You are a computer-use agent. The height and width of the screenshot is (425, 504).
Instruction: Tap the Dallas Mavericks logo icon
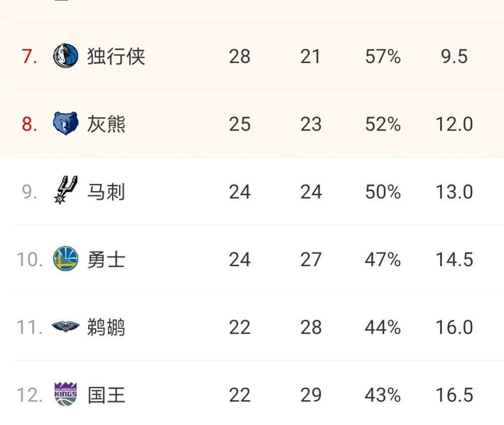tap(66, 55)
